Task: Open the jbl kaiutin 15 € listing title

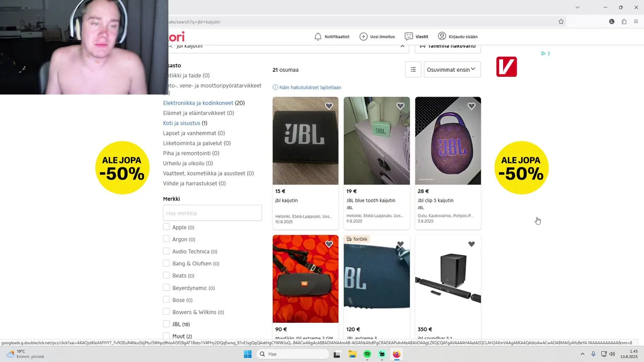Action: (x=286, y=201)
